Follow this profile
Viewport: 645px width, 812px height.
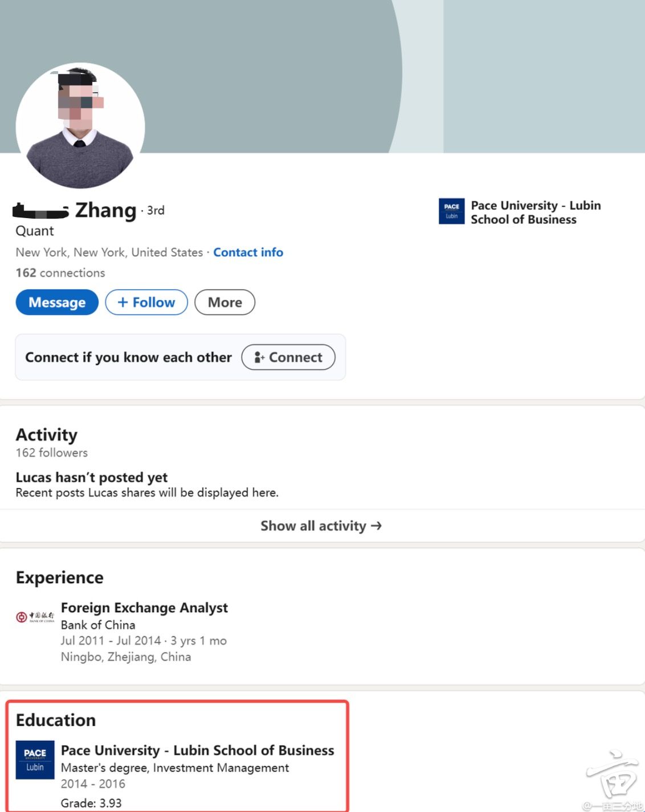[146, 302]
